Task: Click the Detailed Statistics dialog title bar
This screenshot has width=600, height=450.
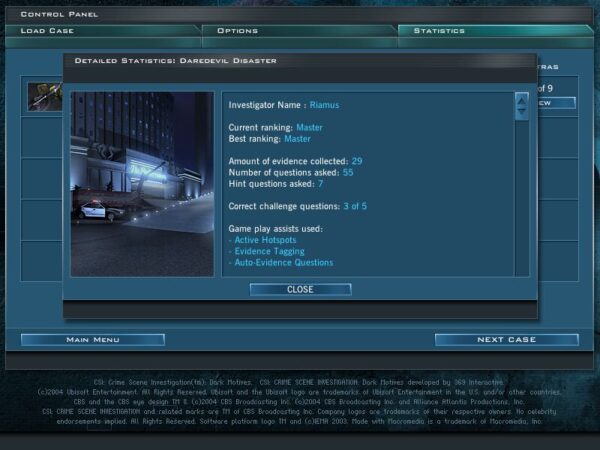Action: (300, 62)
